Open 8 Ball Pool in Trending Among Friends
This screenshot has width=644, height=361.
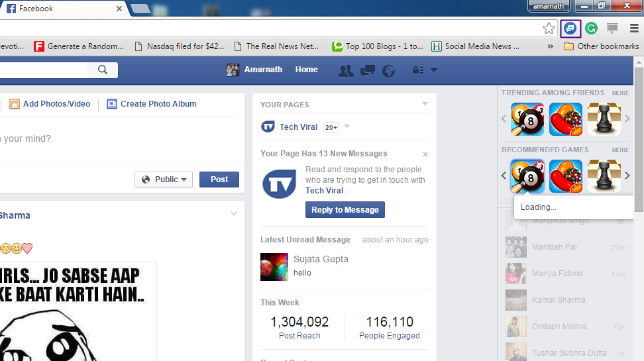tap(527, 119)
